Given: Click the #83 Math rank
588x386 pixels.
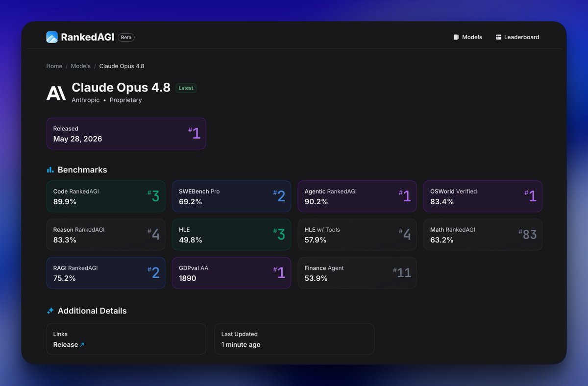Looking at the screenshot, I should pyautogui.click(x=528, y=235).
